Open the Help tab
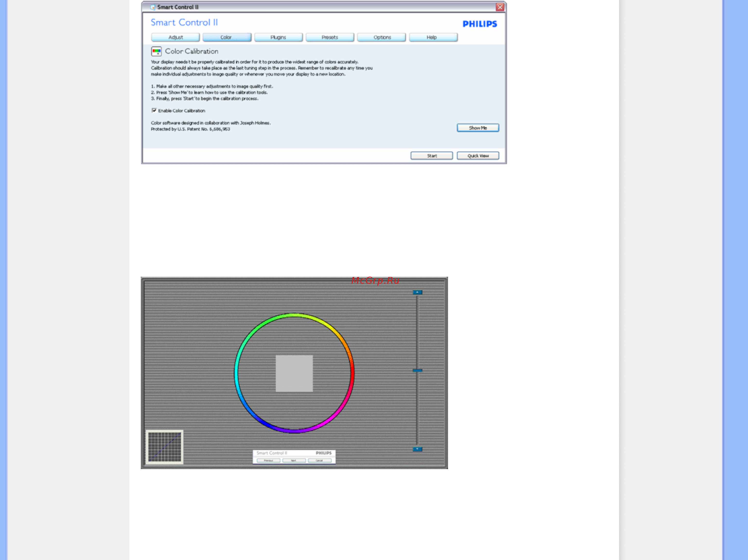748x560 pixels. point(433,37)
